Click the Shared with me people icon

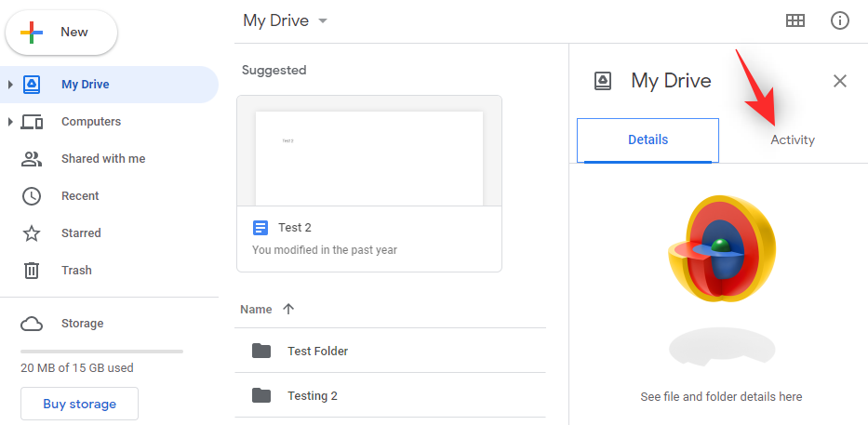pos(32,159)
